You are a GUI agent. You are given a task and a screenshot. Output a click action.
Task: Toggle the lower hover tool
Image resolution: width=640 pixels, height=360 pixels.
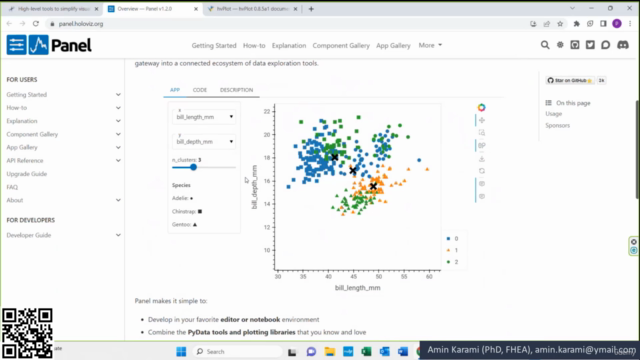(x=482, y=196)
